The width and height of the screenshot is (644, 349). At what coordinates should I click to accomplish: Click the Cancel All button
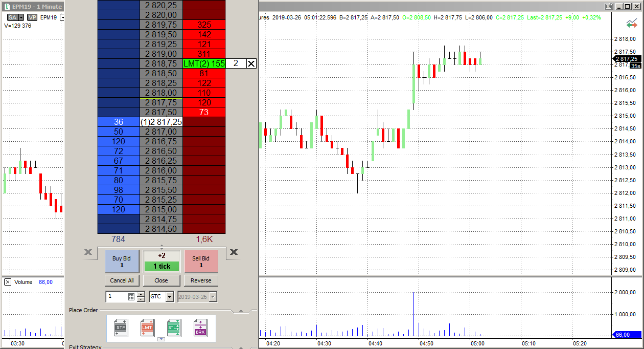(122, 280)
